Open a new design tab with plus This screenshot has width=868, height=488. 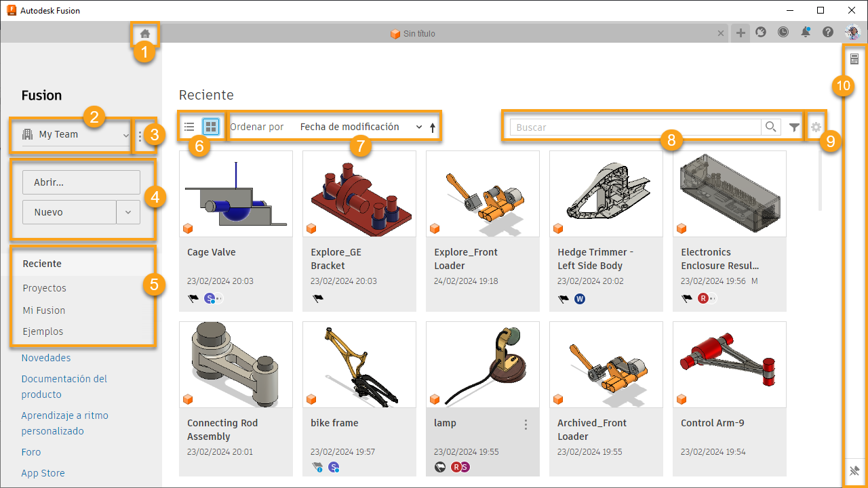tap(741, 33)
